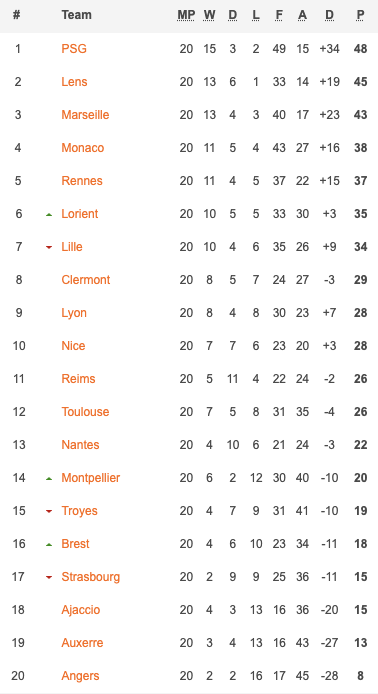
Task: Click the red down arrow beside Strasbourg
Action: coord(49,577)
